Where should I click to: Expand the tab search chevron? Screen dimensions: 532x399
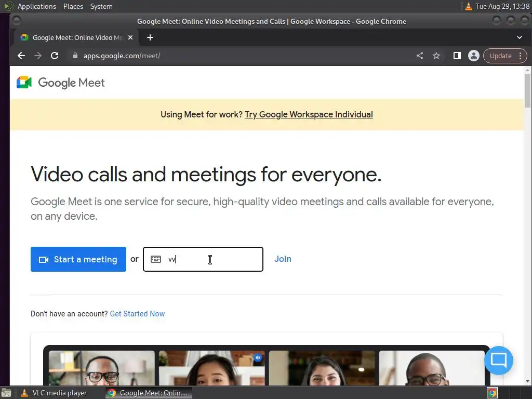(x=519, y=37)
